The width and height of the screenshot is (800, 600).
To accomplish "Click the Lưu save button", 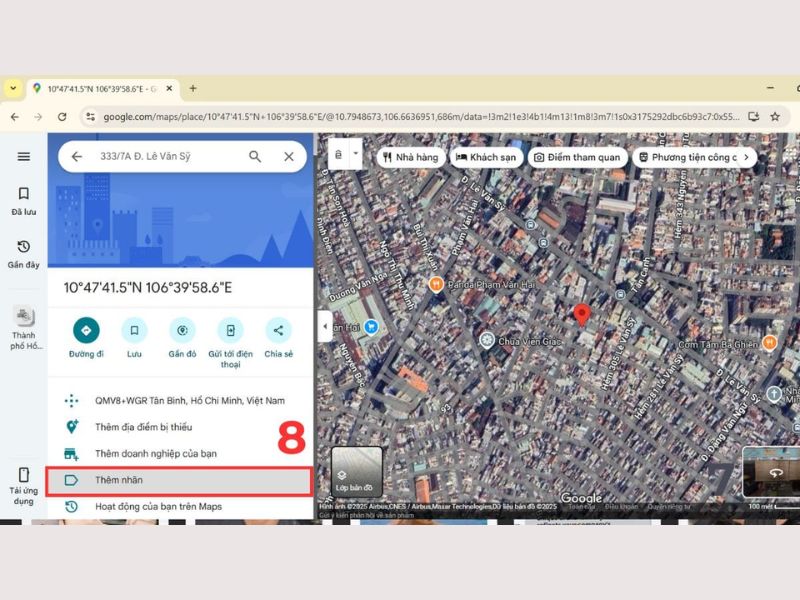I will [134, 338].
